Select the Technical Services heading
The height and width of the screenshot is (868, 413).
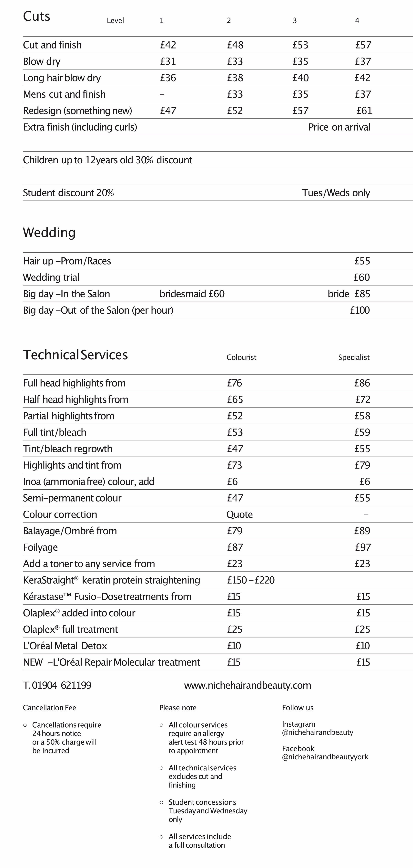pyautogui.click(x=75, y=354)
